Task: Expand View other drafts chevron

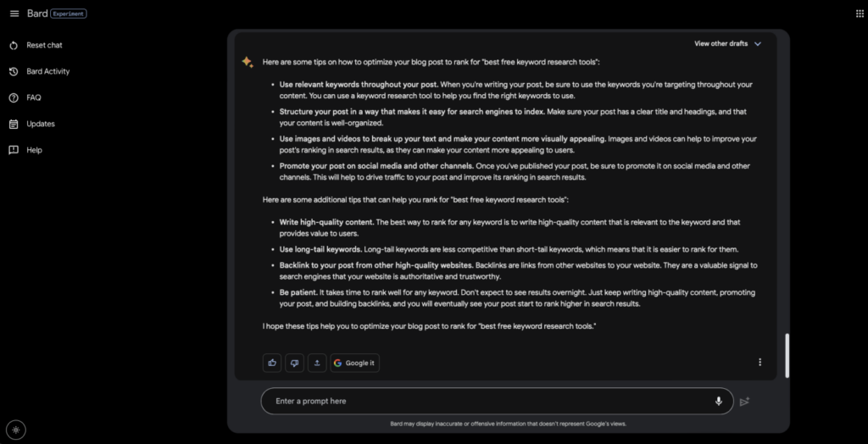Action: click(x=758, y=44)
